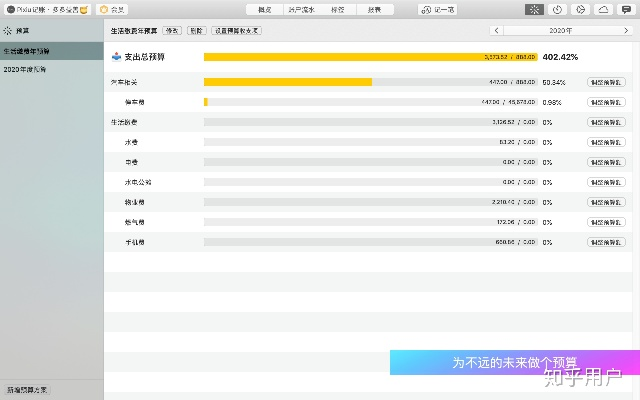Open the cloud sync icon in the toolbar
Screen dimensions: 640x400
coord(603,9)
